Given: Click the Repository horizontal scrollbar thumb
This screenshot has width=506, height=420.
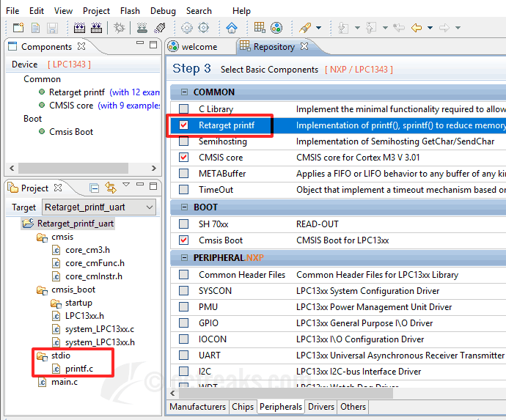Looking at the screenshot, I should pyautogui.click(x=286, y=393).
